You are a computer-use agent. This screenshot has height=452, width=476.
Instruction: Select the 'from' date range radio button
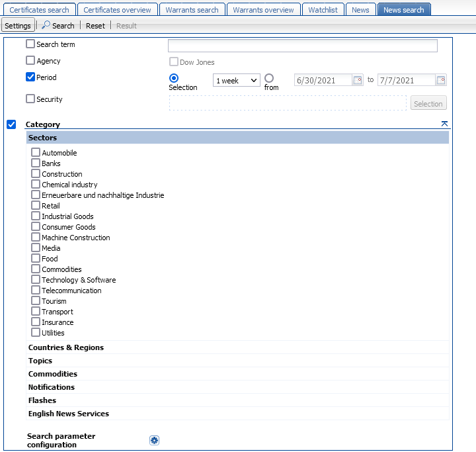click(269, 78)
